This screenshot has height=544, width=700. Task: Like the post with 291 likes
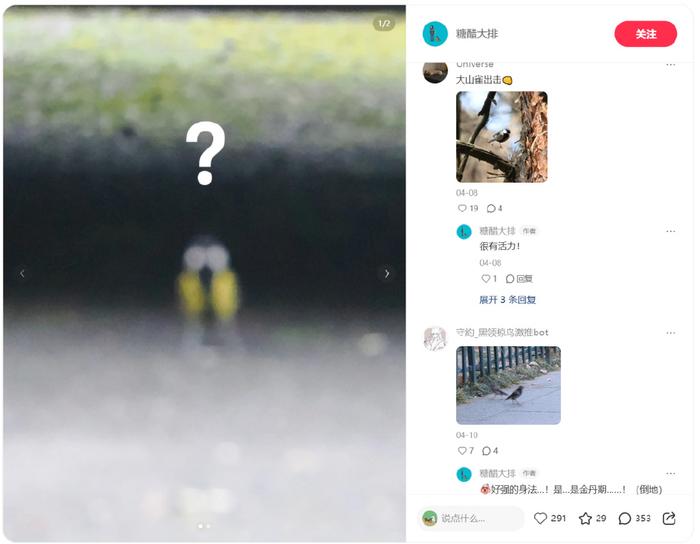(540, 518)
